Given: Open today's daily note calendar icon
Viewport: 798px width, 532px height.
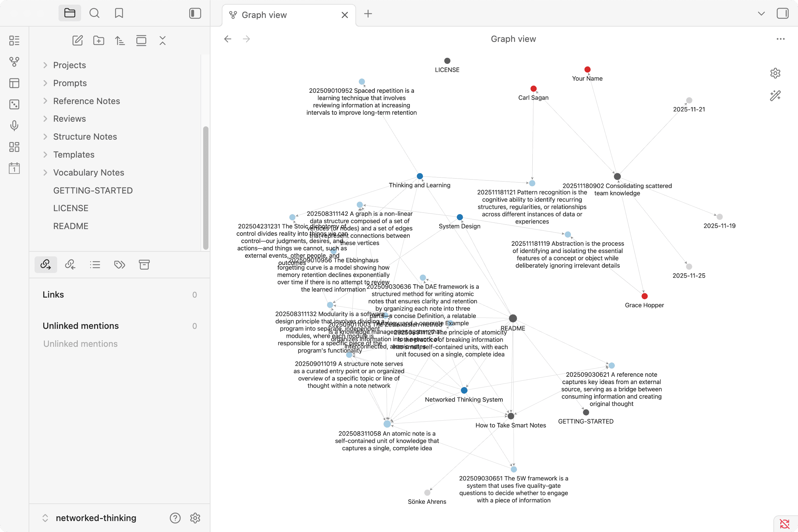Looking at the screenshot, I should coord(14,168).
